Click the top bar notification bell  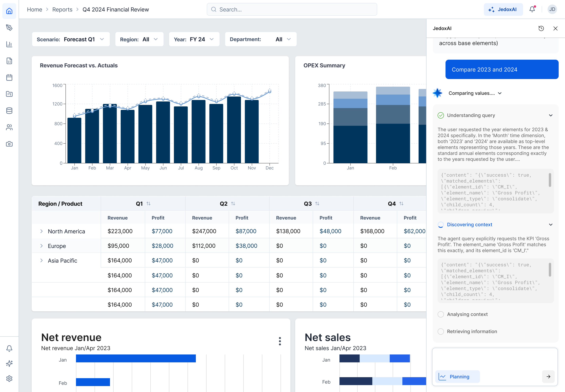[532, 9]
